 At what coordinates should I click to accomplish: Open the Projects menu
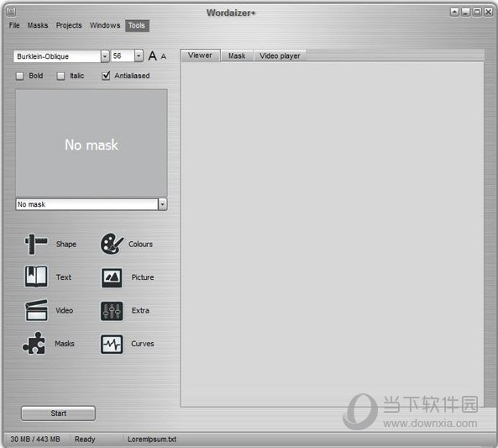[x=69, y=25]
